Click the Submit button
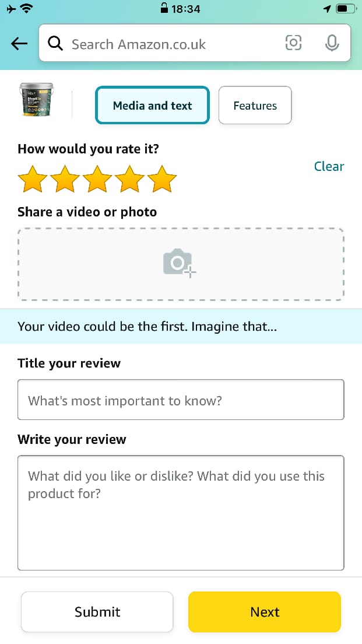Screen dimensions: 362x644 pyautogui.click(x=97, y=611)
